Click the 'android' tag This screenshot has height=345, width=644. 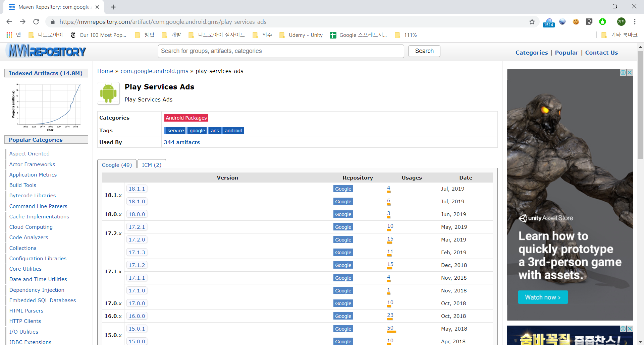(x=233, y=131)
